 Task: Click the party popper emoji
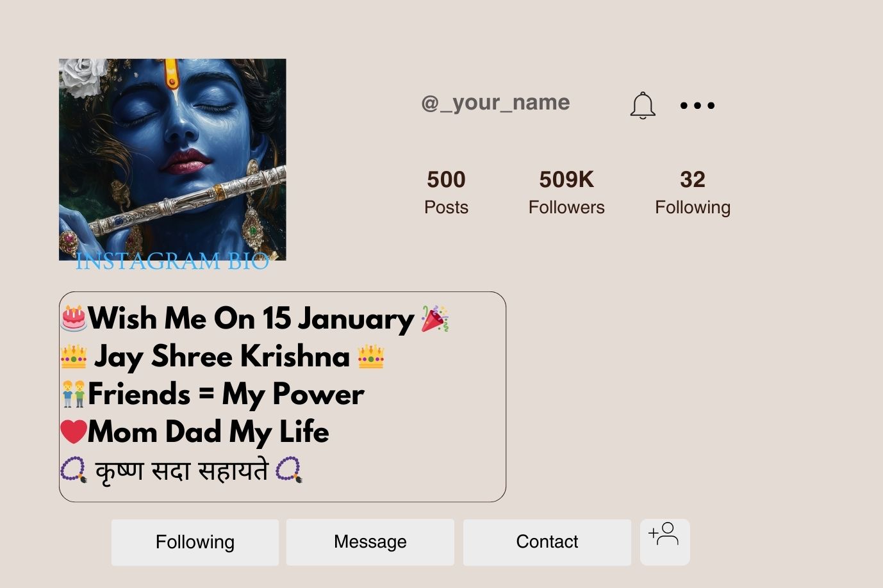click(x=434, y=318)
